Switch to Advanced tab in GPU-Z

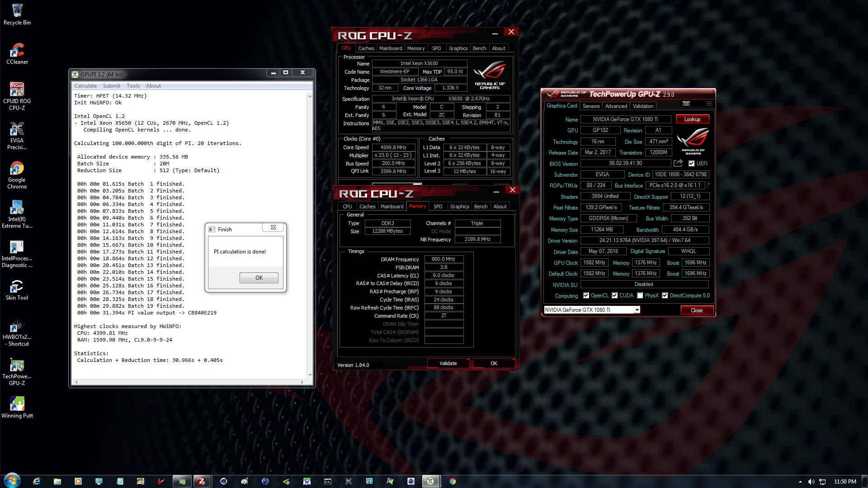(x=616, y=106)
